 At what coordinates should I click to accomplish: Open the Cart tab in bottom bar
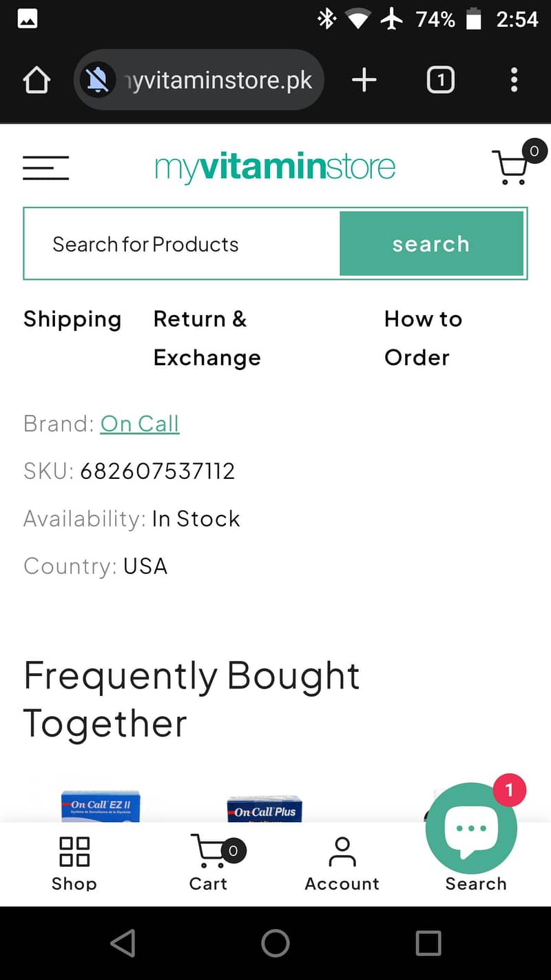click(208, 863)
